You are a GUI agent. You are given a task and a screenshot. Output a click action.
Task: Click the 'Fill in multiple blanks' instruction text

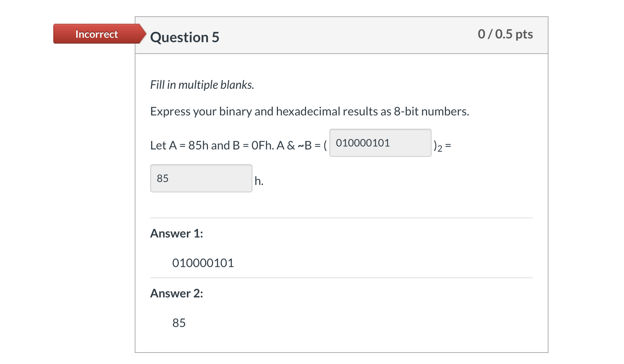[x=202, y=84]
